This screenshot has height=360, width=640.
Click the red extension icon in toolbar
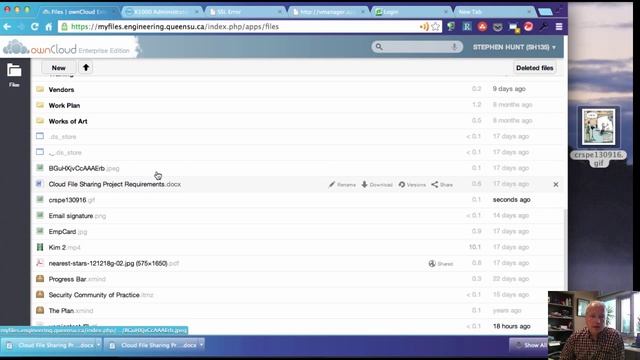coord(482,27)
